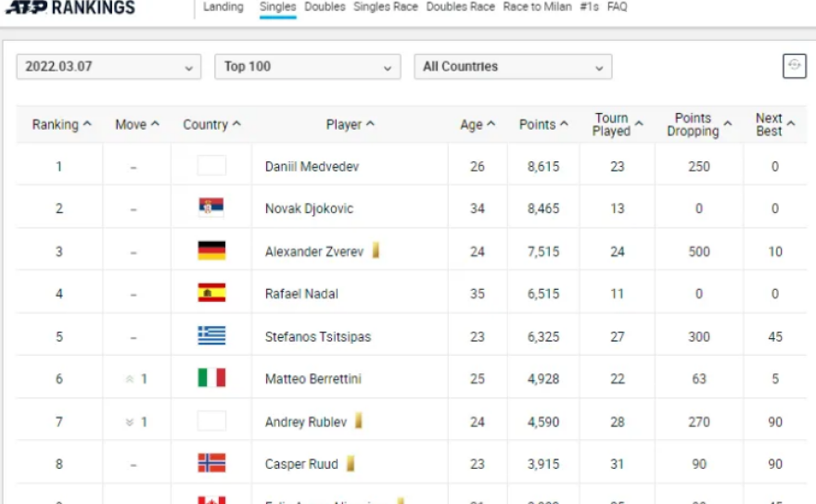Click Greece flag beside Stefanos Tsitsipas
This screenshot has width=816, height=504.
[211, 335]
